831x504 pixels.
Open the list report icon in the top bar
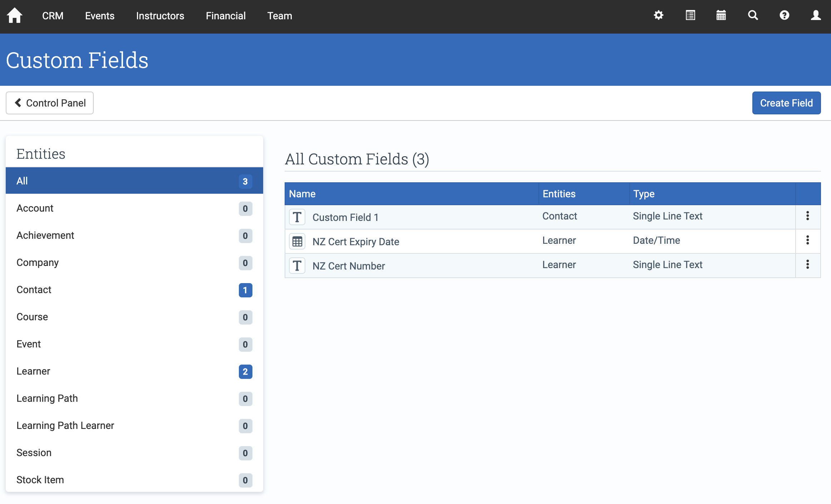[690, 15]
